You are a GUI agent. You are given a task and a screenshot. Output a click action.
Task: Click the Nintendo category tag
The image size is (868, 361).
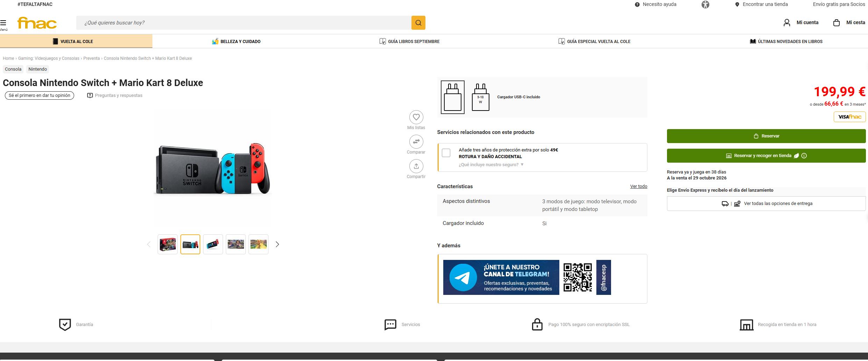tap(38, 69)
